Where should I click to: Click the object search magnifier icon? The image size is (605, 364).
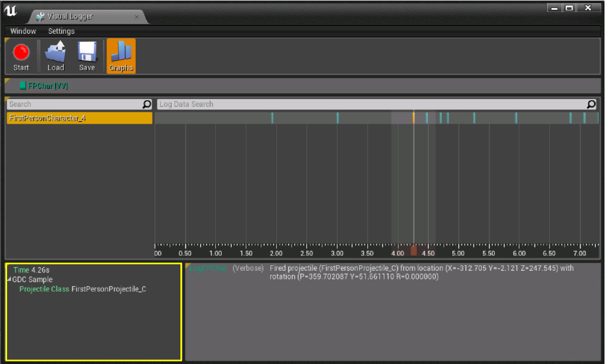click(147, 104)
